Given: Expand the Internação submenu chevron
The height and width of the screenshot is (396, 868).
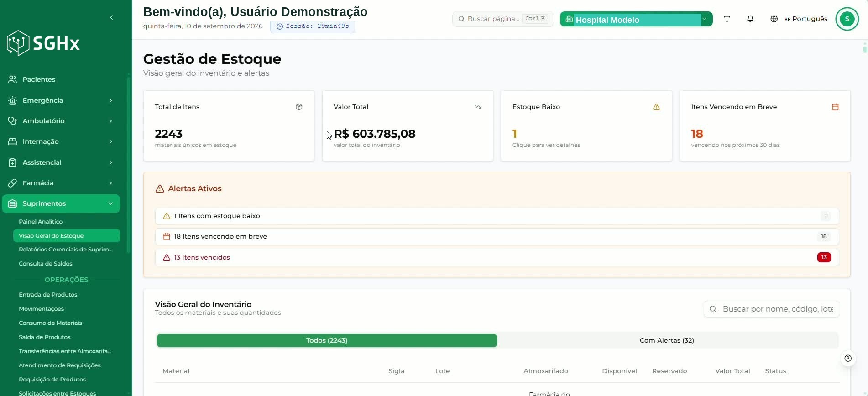Looking at the screenshot, I should click(x=110, y=141).
